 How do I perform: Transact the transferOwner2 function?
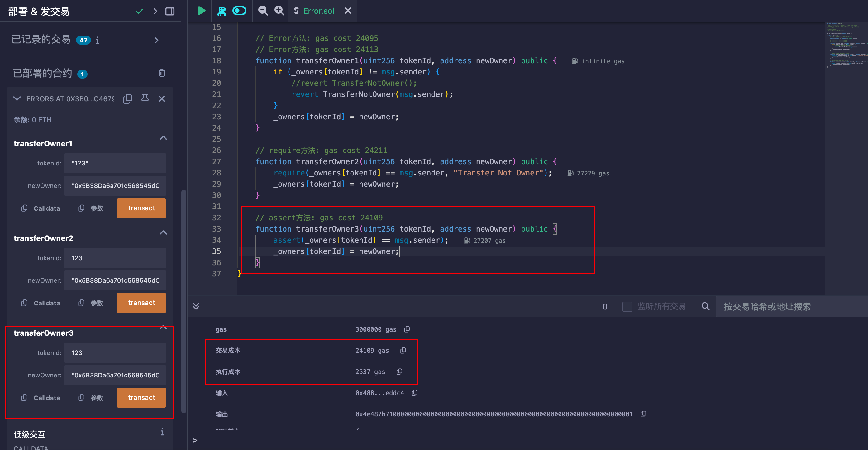coord(141,303)
